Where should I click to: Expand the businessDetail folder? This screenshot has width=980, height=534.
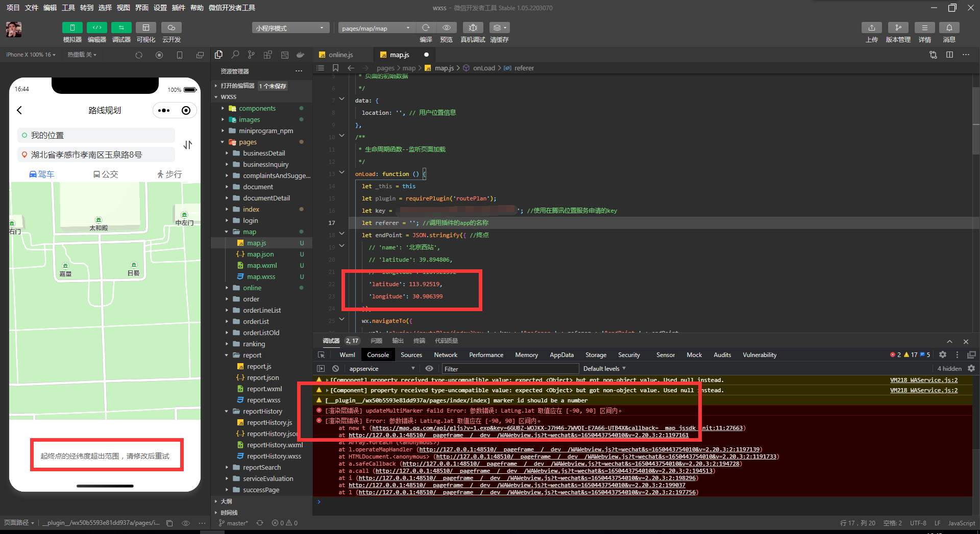[x=264, y=153]
